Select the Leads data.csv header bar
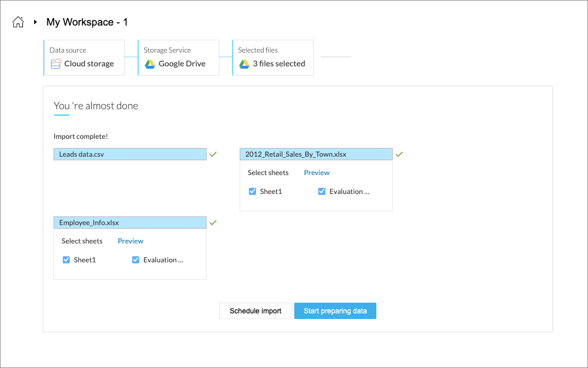This screenshot has height=368, width=588. [130, 154]
